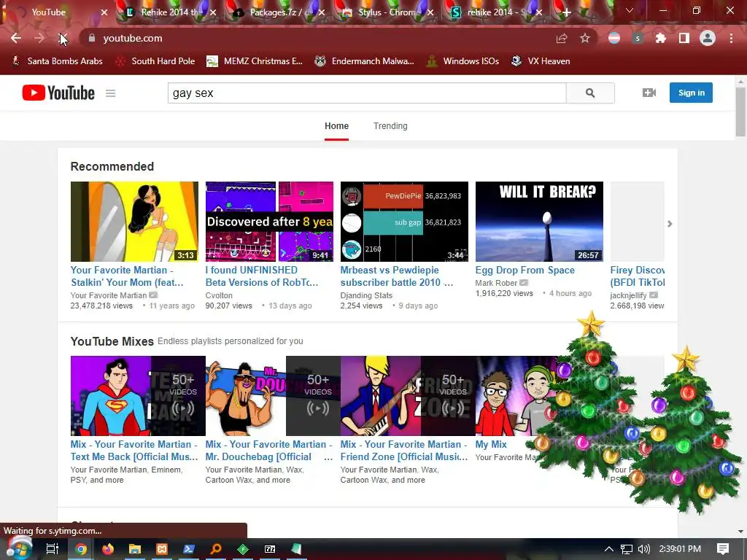
Task: Open the WILL IT BREAK thumbnail
Action: 539,222
